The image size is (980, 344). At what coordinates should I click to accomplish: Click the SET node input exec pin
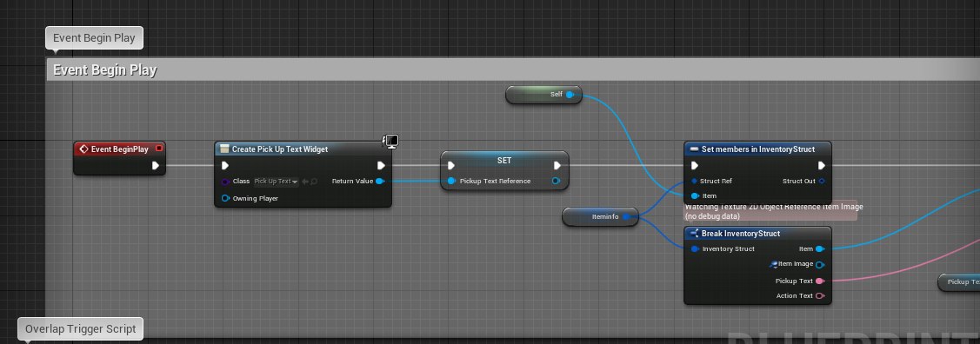coord(451,165)
